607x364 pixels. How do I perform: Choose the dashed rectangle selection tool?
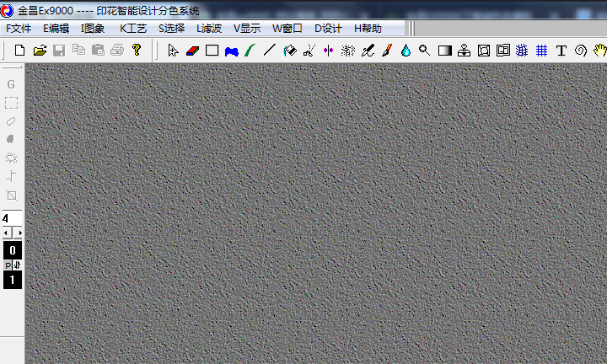tap(11, 103)
